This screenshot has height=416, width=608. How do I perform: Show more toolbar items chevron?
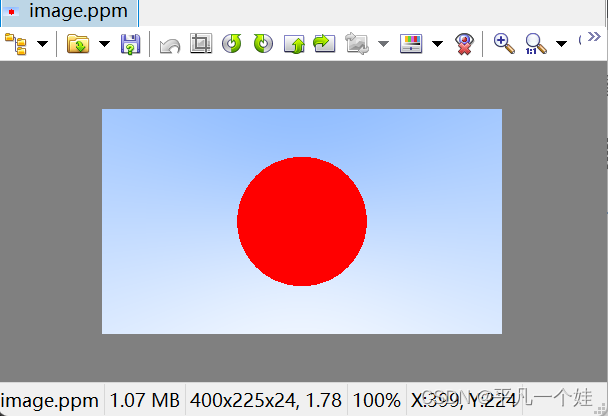[x=594, y=37]
